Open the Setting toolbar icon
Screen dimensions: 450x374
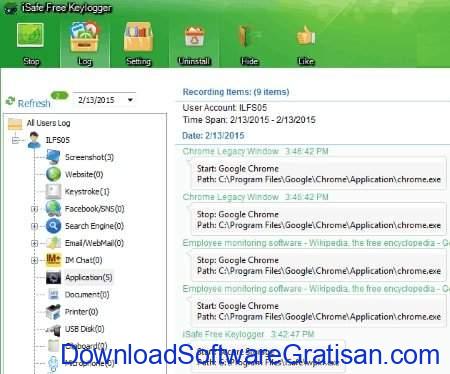(x=138, y=44)
